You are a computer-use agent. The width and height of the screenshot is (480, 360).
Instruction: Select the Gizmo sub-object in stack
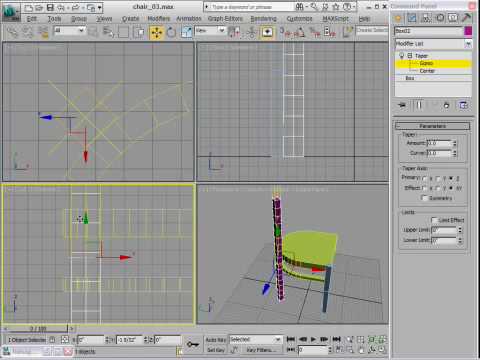426,63
